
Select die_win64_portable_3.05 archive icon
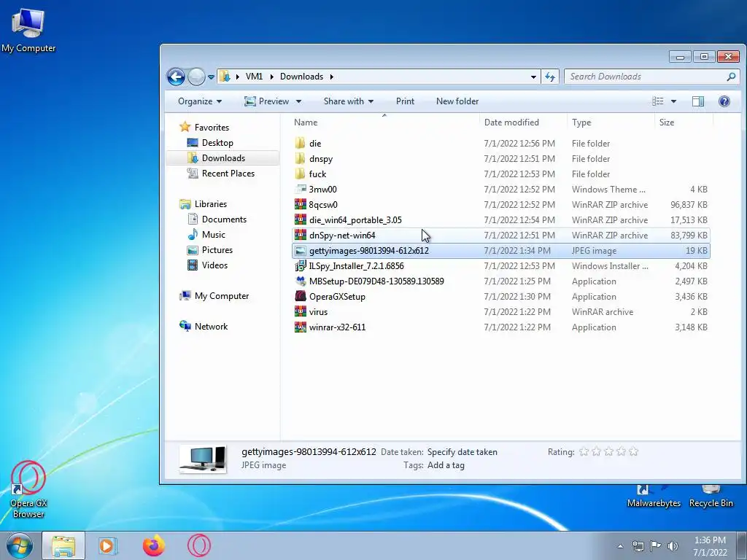(x=300, y=219)
